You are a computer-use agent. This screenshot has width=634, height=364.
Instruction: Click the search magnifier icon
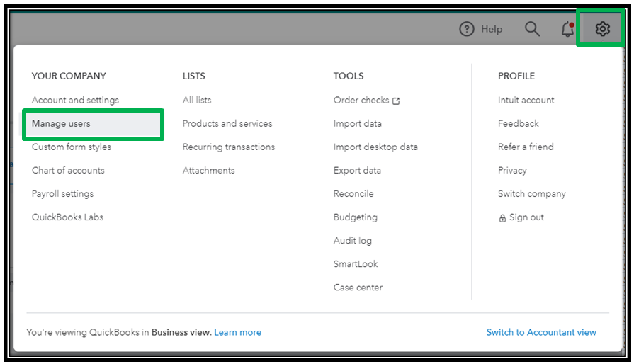click(x=532, y=29)
